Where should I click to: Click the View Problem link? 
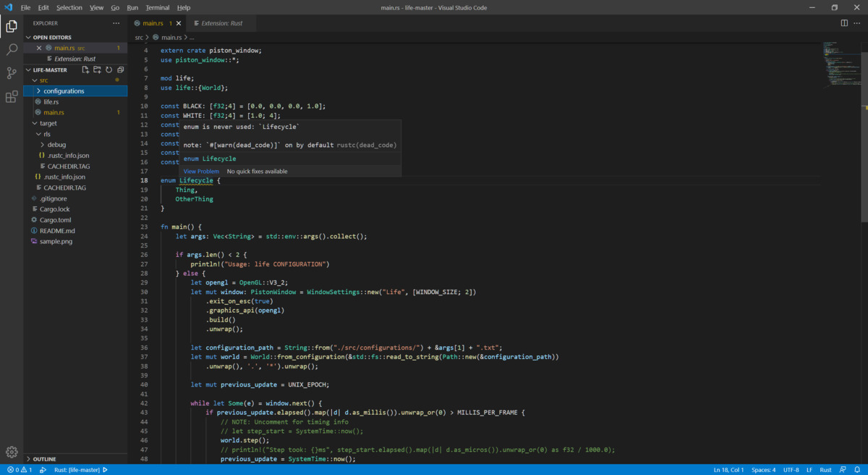click(x=200, y=171)
